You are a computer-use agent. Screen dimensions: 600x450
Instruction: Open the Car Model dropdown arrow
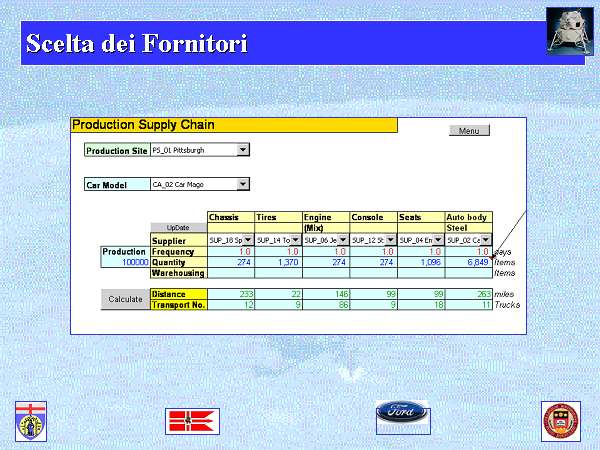click(243, 184)
